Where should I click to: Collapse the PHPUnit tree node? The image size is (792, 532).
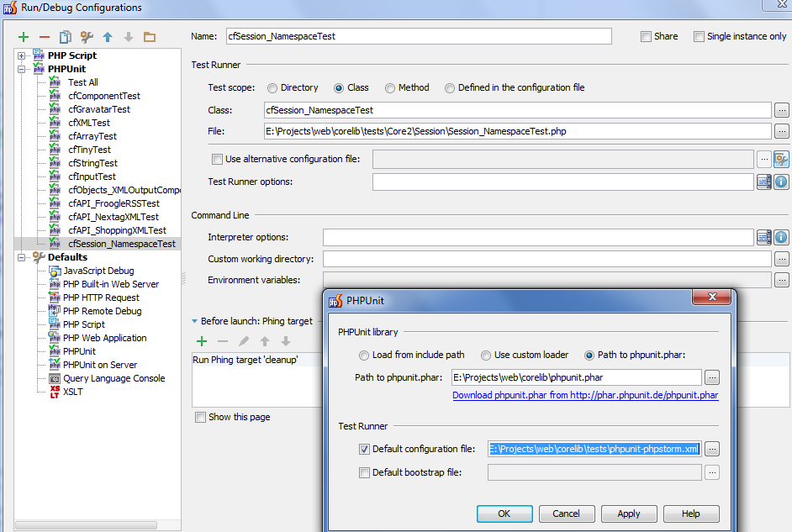(x=22, y=69)
